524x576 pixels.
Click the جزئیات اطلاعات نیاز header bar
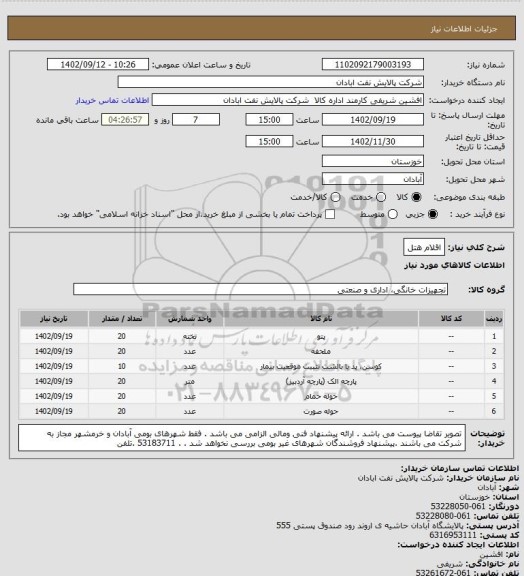point(262,28)
